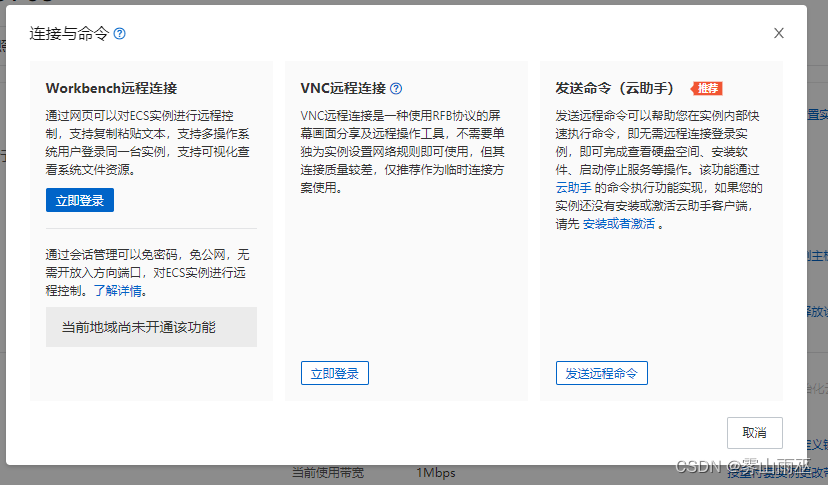The width and height of the screenshot is (828, 485).
Task: Click the 发送远程命令 button
Action: coord(601,373)
